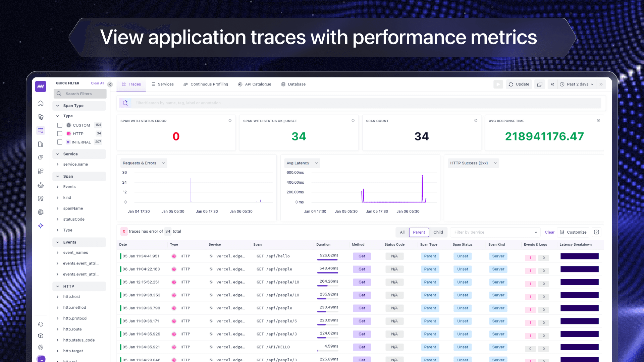Enable the INTERNAL span type checkbox
The width and height of the screenshot is (644, 362).
pyautogui.click(x=60, y=142)
